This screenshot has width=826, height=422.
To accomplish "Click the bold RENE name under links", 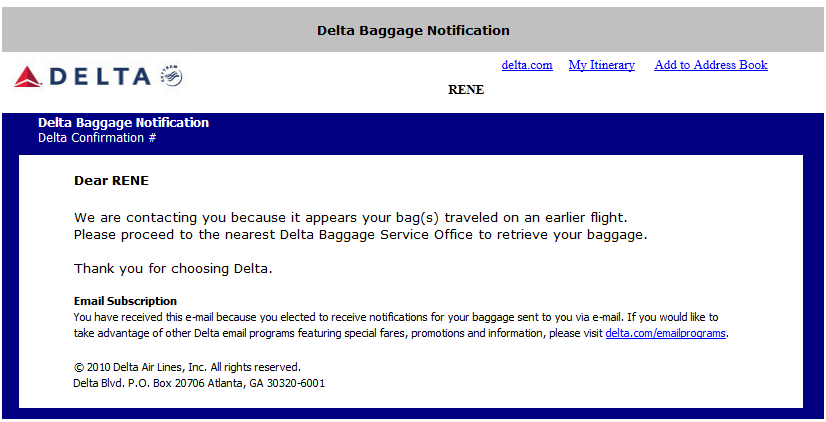I will (466, 90).
